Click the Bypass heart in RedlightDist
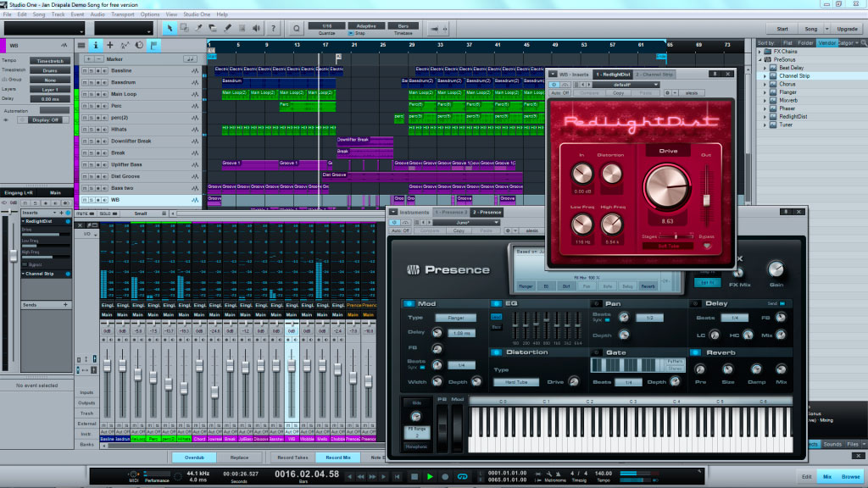 pyautogui.click(x=707, y=245)
